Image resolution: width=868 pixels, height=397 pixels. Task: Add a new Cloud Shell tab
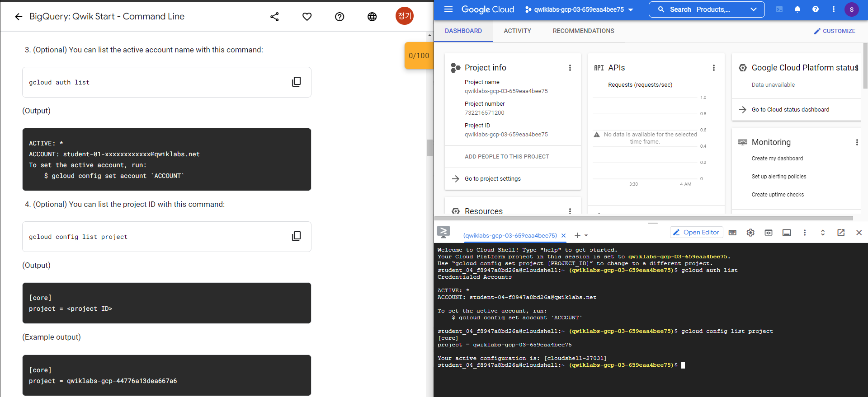coord(577,235)
